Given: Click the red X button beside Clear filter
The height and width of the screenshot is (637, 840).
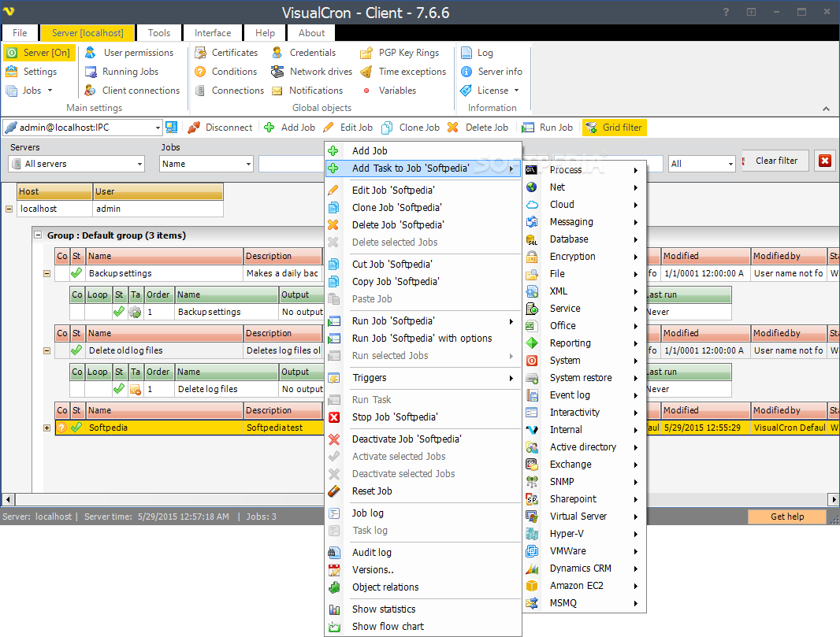Looking at the screenshot, I should tap(825, 161).
